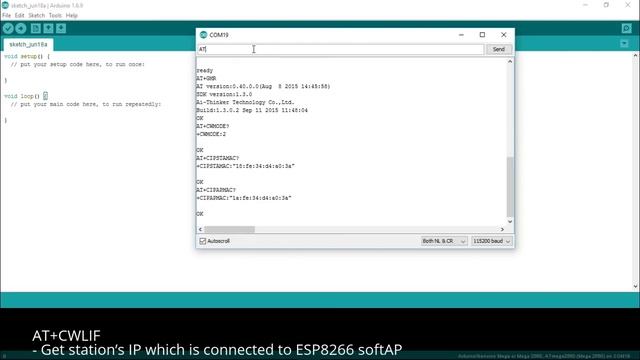Click the Verify sketch checkmark icon
Screen dimensions: 640x360
(x=8, y=28)
